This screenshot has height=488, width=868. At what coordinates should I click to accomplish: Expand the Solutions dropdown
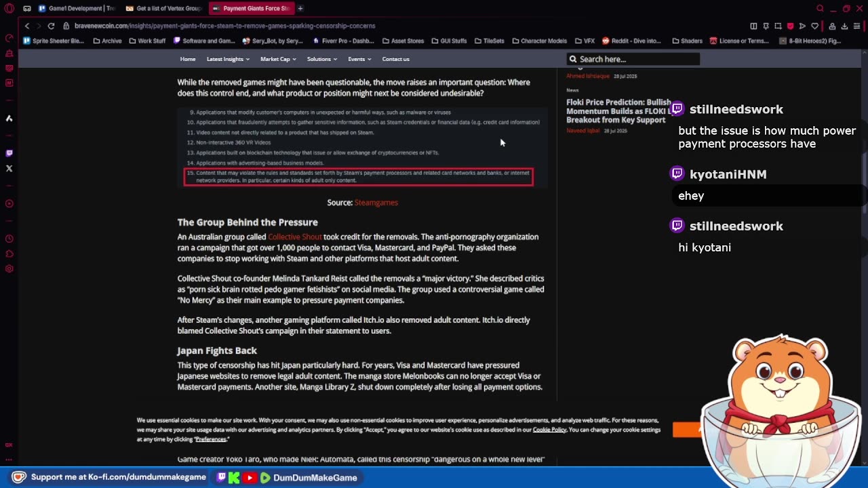pyautogui.click(x=322, y=59)
